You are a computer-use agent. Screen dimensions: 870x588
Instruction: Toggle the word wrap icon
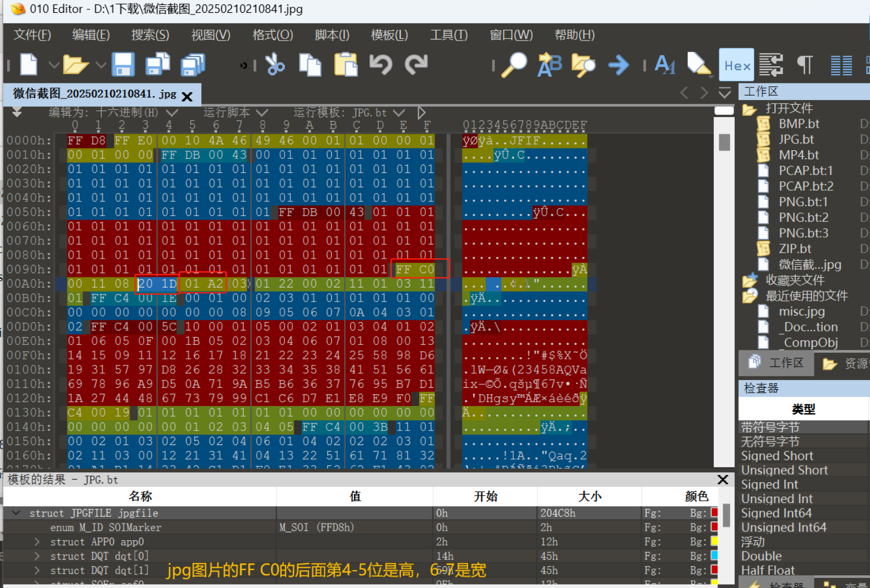[x=771, y=65]
